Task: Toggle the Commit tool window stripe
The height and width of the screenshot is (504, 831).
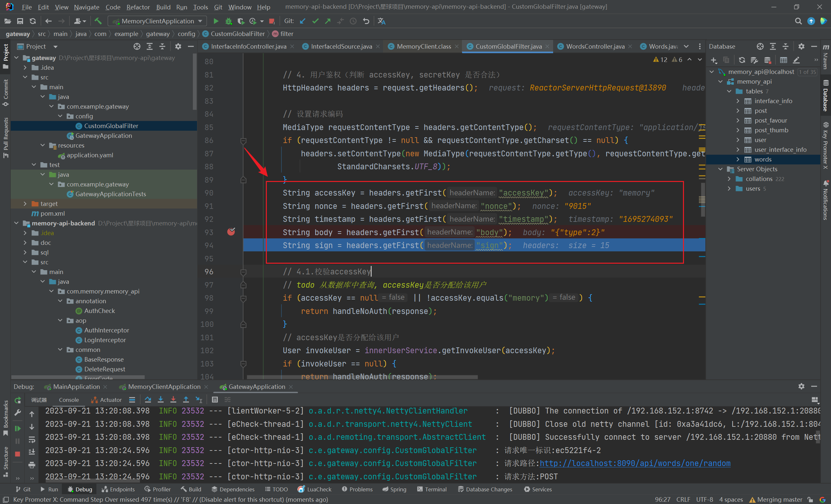Action: point(6,93)
